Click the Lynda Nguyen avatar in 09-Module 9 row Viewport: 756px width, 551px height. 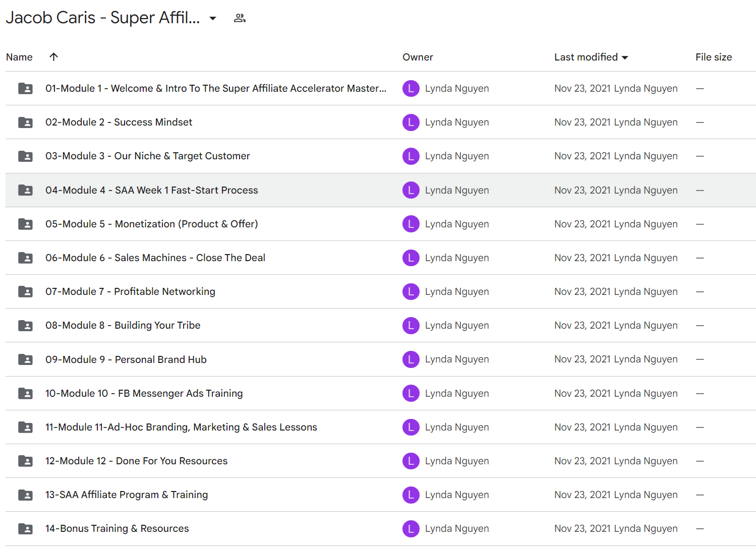coord(411,359)
